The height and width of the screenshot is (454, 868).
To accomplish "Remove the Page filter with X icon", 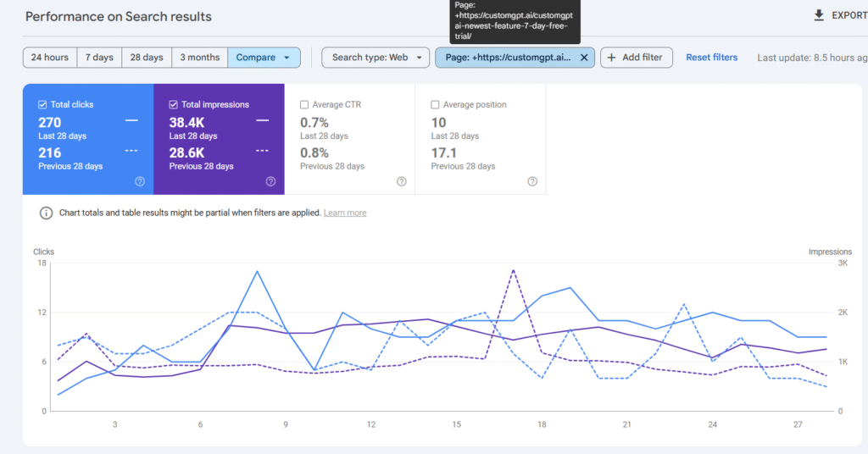I will coord(583,58).
